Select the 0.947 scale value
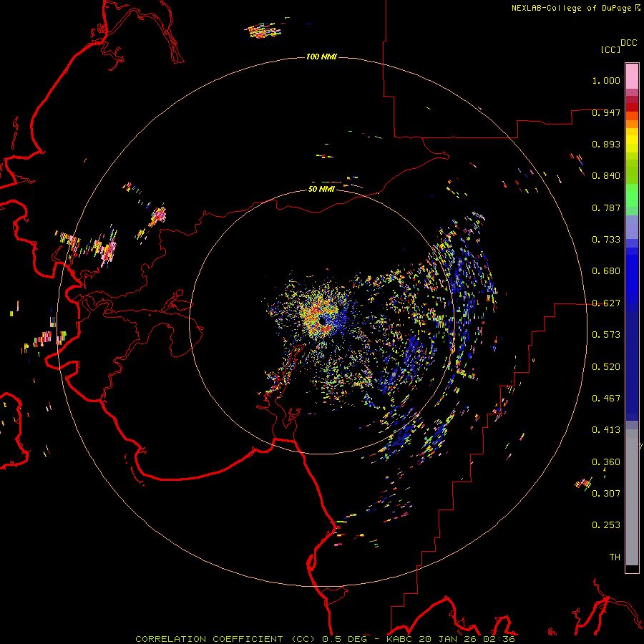Image resolution: width=644 pixels, height=644 pixels. (x=606, y=112)
